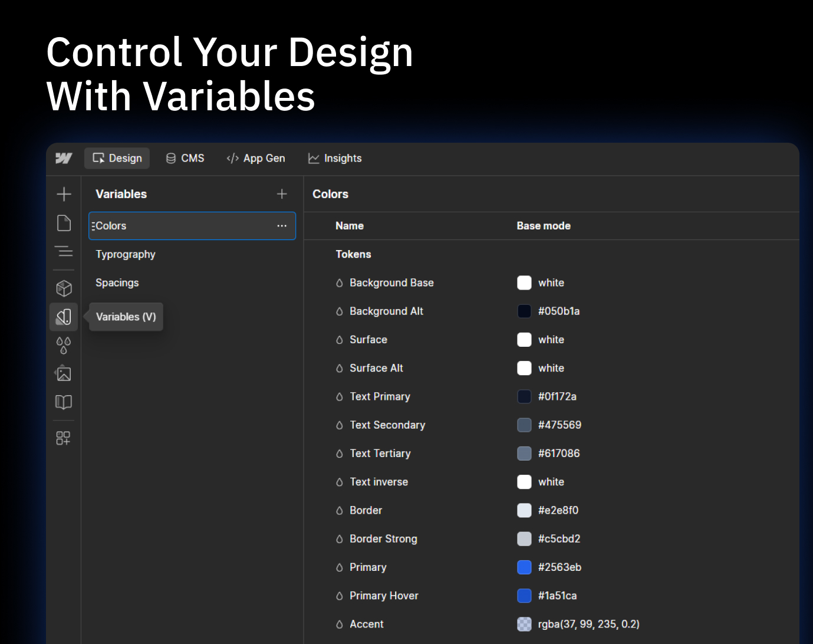Open the Assets image icon
The width and height of the screenshot is (813, 644).
[x=63, y=373]
